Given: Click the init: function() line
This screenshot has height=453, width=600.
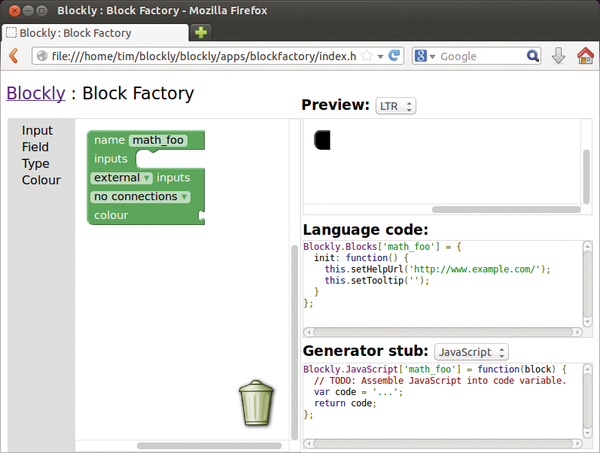Looking at the screenshot, I should coord(361,258).
